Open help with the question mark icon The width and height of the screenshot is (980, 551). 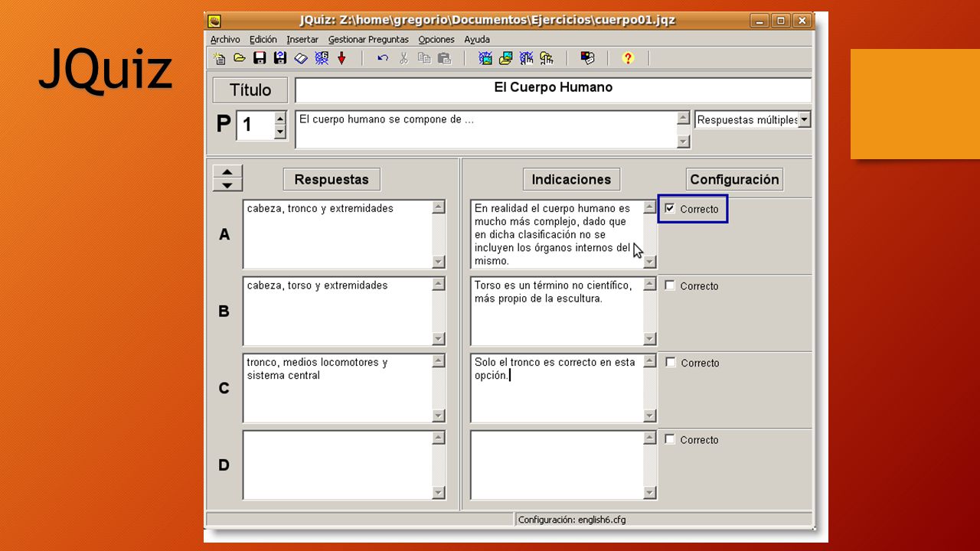click(x=628, y=58)
